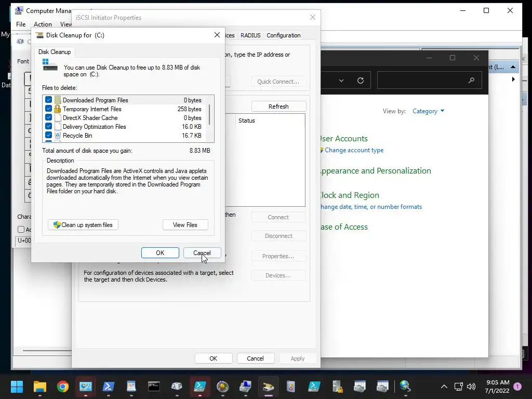Open the View by Category dropdown
Screen dimensions: 532x399
428,111
